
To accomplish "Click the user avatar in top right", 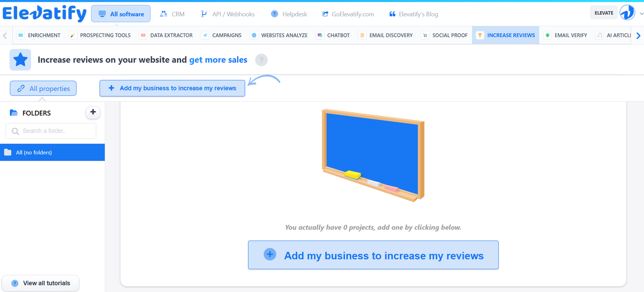I will coord(627,13).
